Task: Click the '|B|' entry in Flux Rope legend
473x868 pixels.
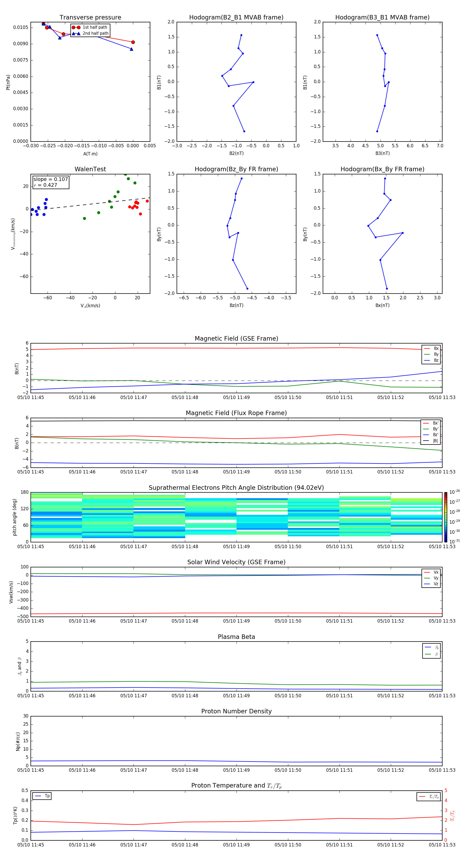Action: point(431,441)
